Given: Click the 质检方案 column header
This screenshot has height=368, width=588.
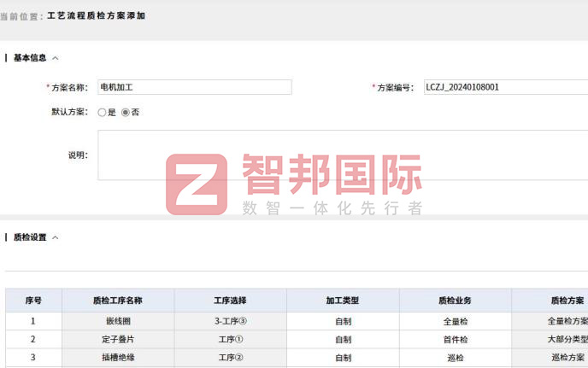Looking at the screenshot, I should coord(550,301).
